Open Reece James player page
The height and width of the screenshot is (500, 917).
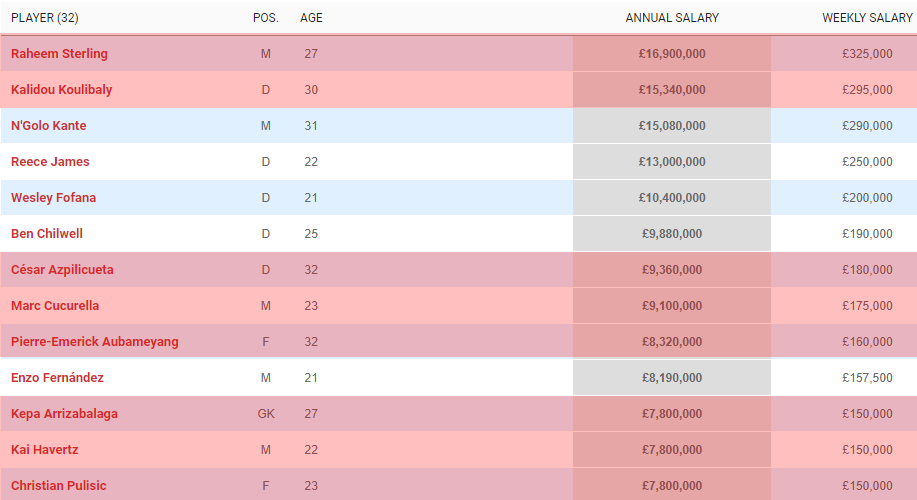50,161
